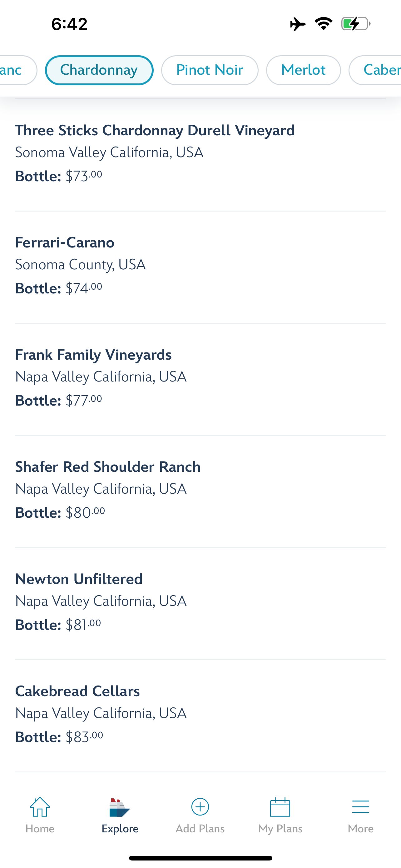Image resolution: width=401 pixels, height=868 pixels.
Task: Open the My Plans calendar icon
Action: [280, 807]
